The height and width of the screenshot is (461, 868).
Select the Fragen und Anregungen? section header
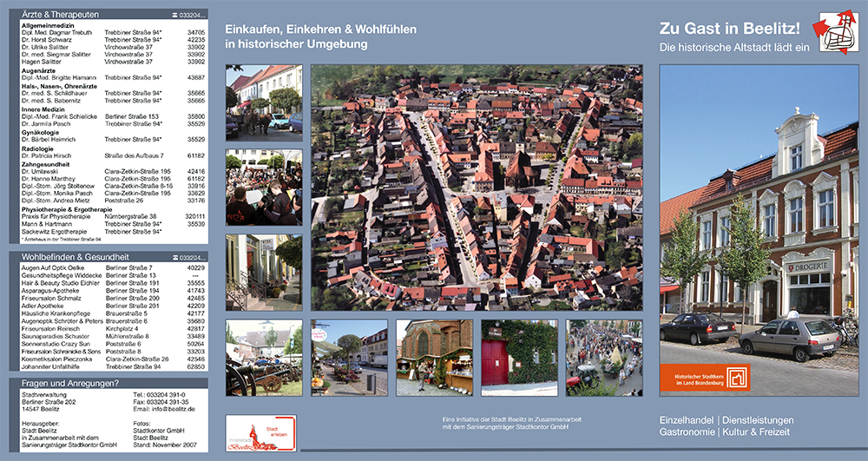tap(69, 384)
